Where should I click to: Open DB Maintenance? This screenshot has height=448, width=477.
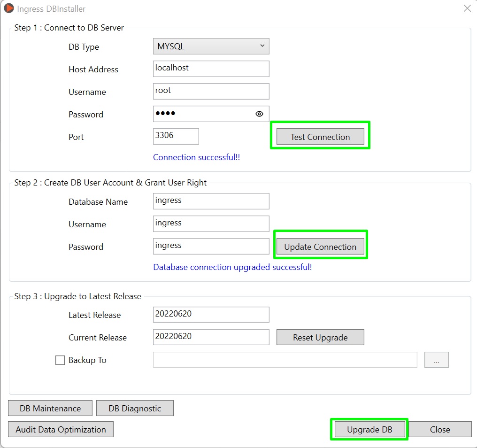coord(50,408)
